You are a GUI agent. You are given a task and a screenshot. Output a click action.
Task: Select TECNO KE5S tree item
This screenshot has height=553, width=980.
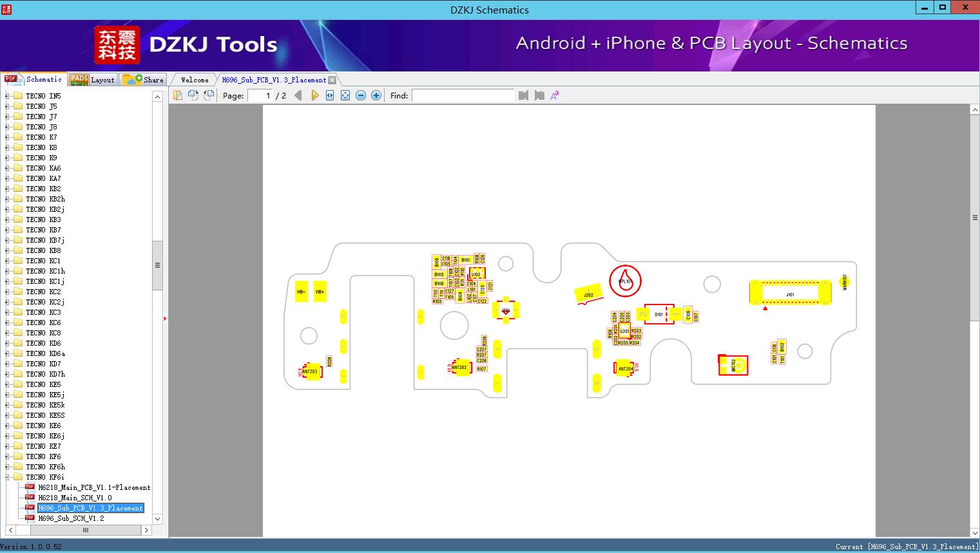pos(45,415)
